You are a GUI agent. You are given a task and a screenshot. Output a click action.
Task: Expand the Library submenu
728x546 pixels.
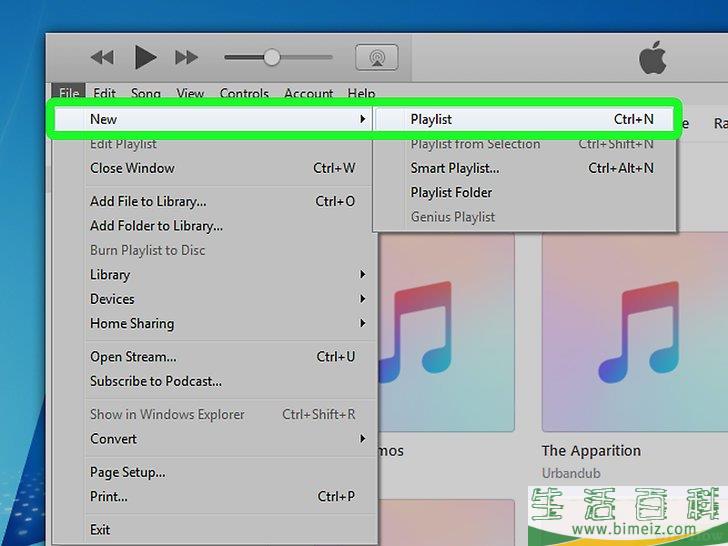pos(213,274)
